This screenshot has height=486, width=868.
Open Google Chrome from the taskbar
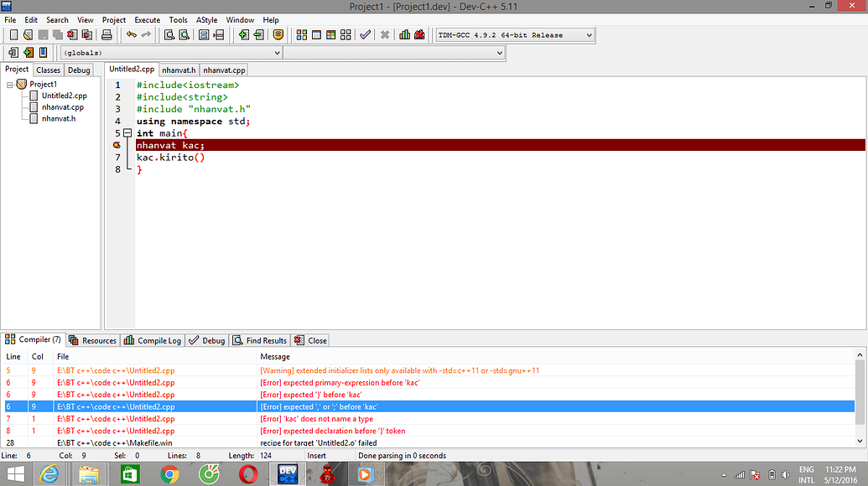point(169,474)
